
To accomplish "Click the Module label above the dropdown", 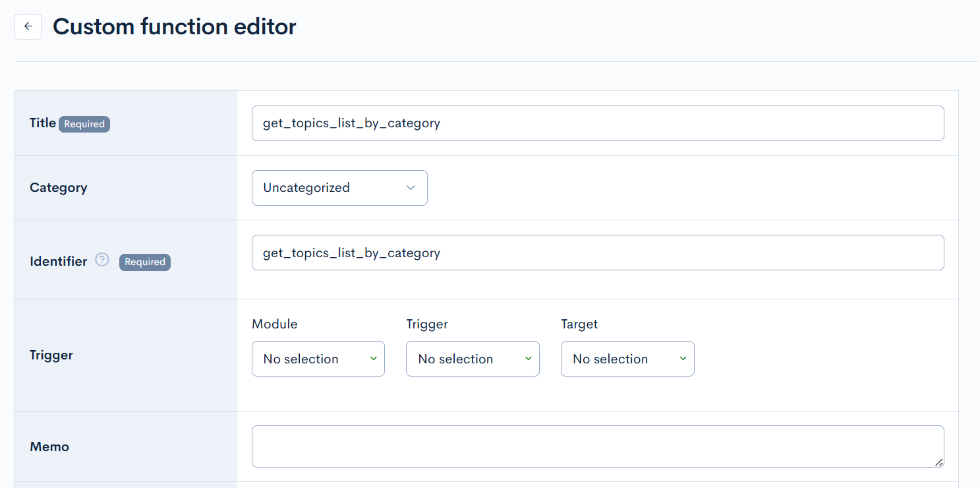I will click(x=274, y=324).
